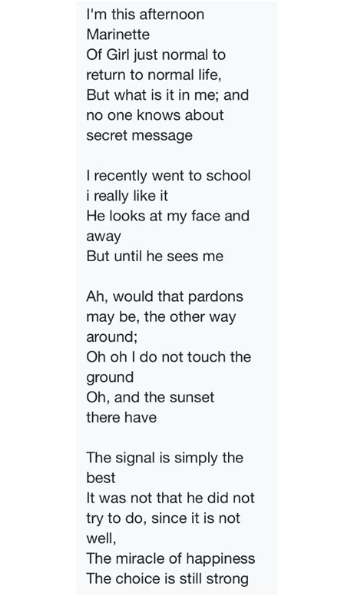The width and height of the screenshot is (364, 596).
Task: Click the line "But what is it in me; and"
Action: pyautogui.click(x=167, y=95)
